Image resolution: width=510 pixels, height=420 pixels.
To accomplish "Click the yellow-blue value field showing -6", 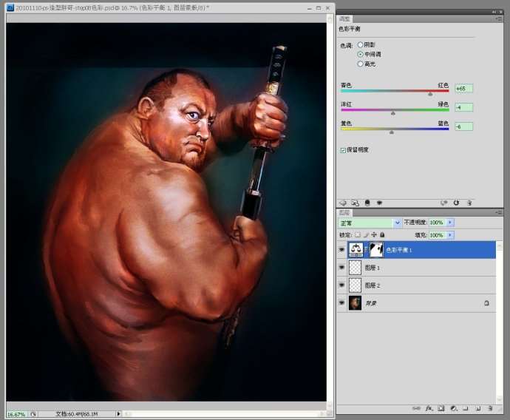I will (463, 126).
